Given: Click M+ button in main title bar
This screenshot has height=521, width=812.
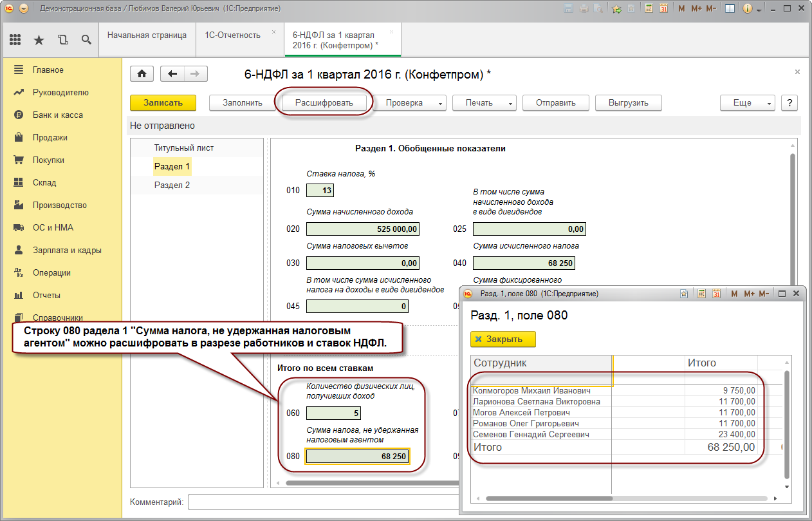Looking at the screenshot, I should coord(697,9).
